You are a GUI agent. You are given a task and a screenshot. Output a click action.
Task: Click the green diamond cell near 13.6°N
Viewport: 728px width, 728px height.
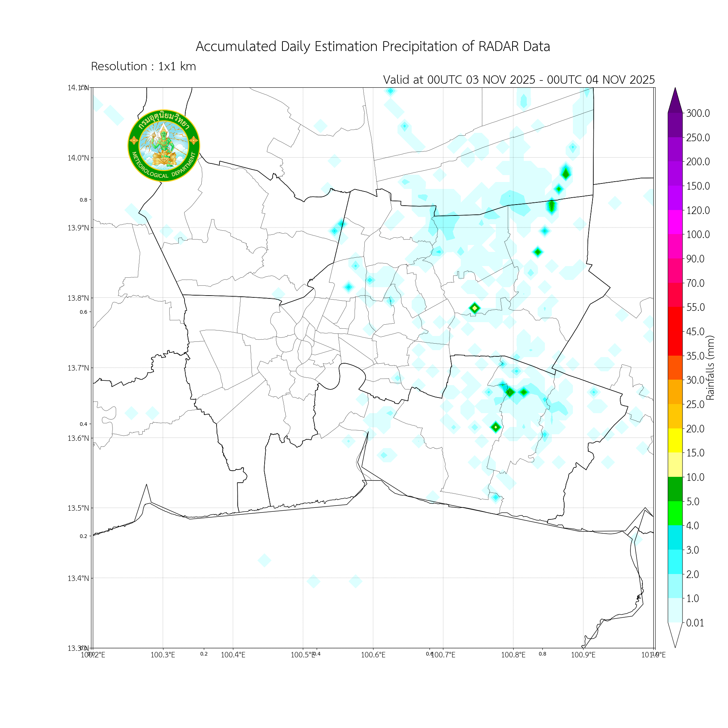pyautogui.click(x=496, y=427)
